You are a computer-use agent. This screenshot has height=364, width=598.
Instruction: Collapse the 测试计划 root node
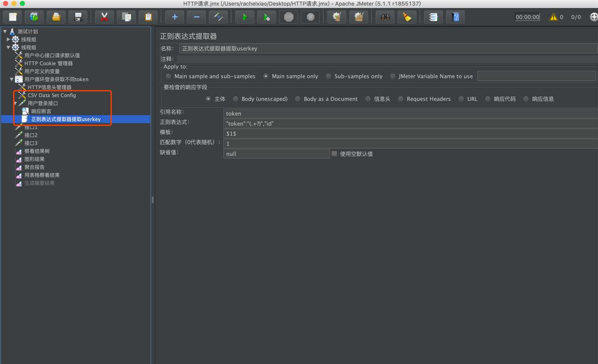[5, 31]
